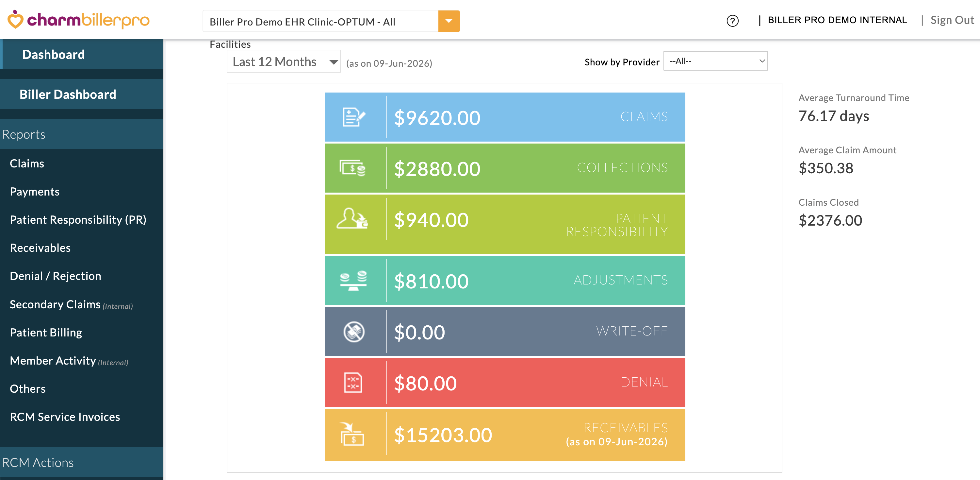Viewport: 980px width, 480px height.
Task: Click the Receivables cash box icon
Action: 352,434
